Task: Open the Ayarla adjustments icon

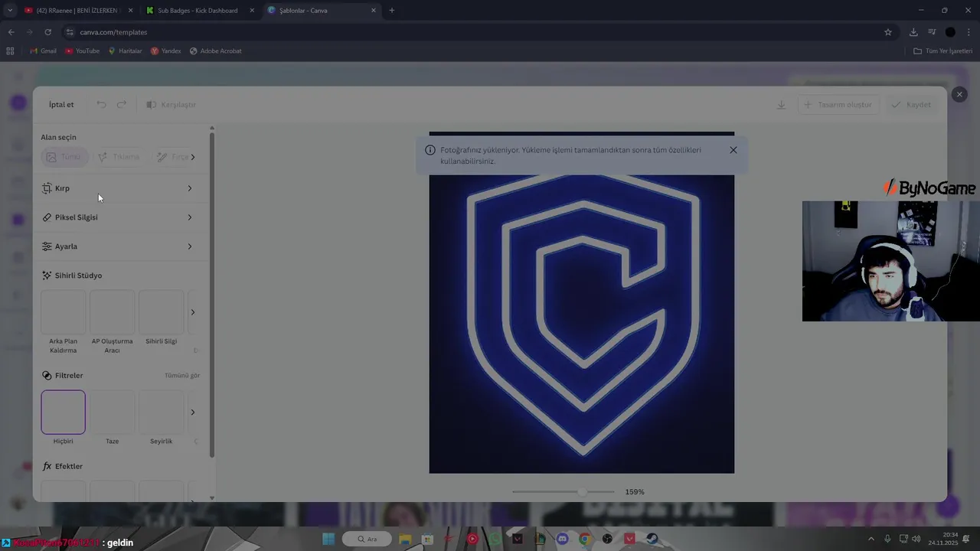Action: (47, 246)
